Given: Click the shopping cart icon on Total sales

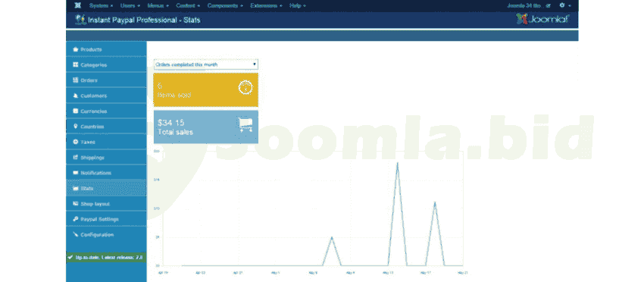Looking at the screenshot, I should 245,125.
